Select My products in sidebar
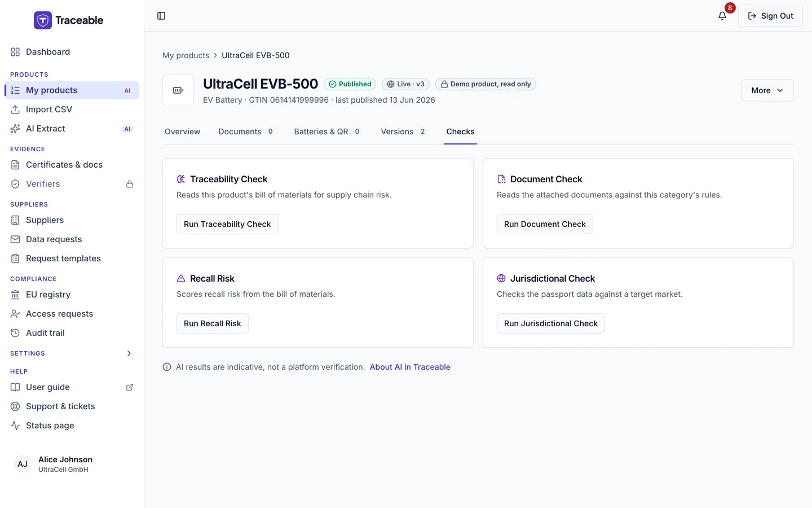The height and width of the screenshot is (508, 812). coord(72,90)
